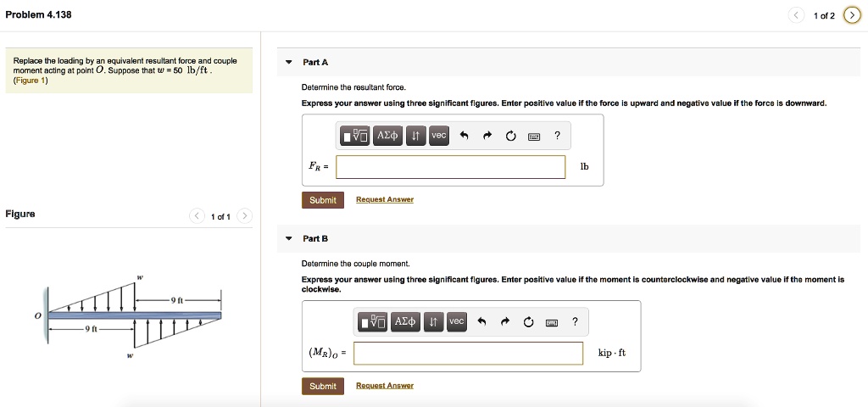Click the templates icon in Part A toolbar
Image resolution: width=868 pixels, height=407 pixels.
tap(354, 136)
